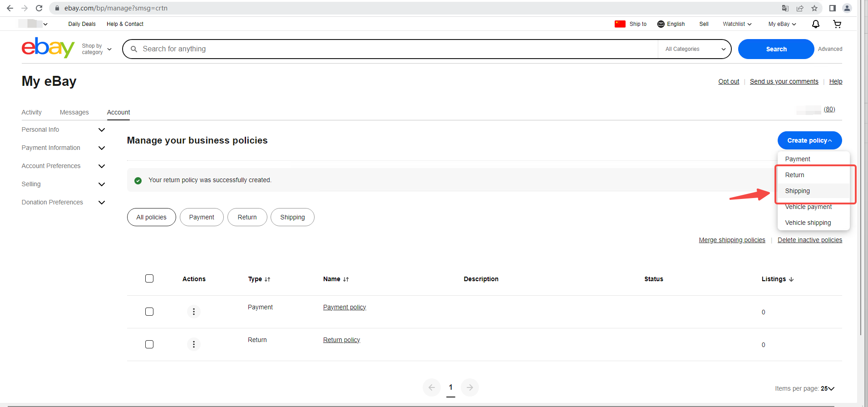This screenshot has height=407, width=868.
Task: Reload the page with browser refresh icon
Action: (39, 8)
